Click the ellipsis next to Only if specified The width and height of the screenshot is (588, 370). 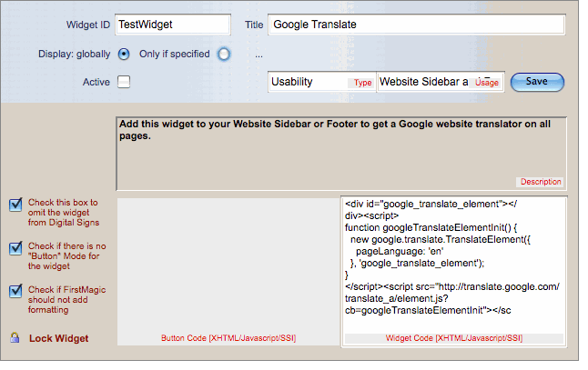(x=259, y=55)
